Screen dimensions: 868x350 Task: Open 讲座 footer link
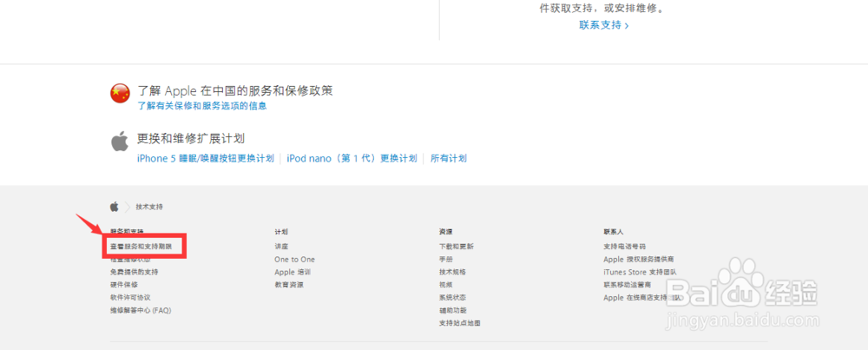coord(281,247)
